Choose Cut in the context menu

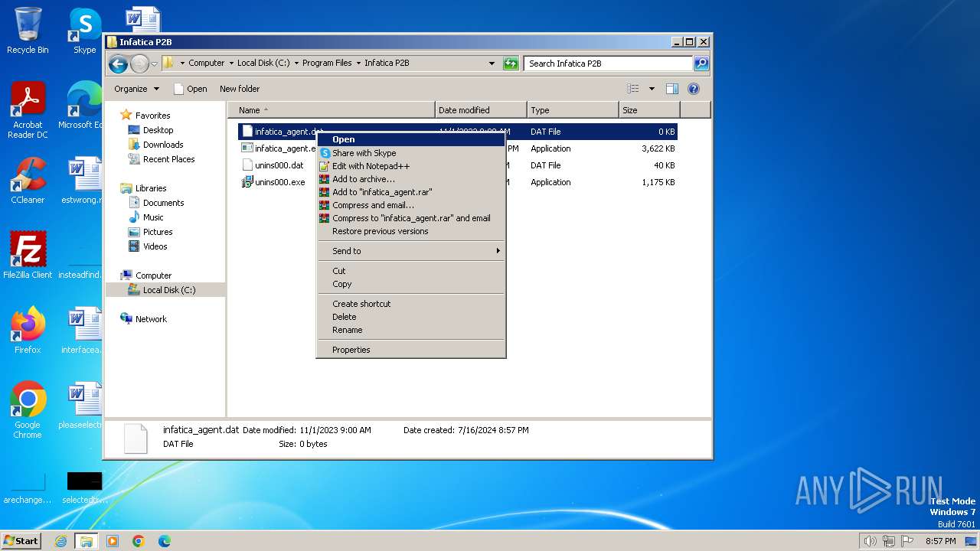[x=411, y=271]
